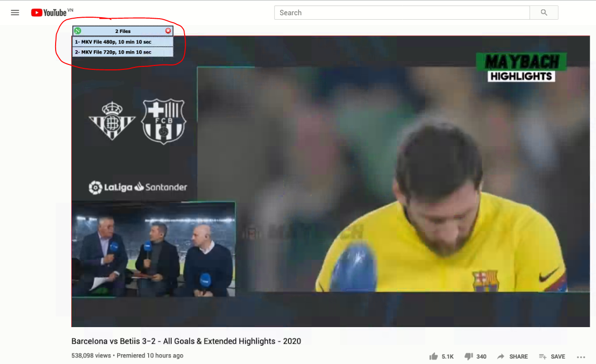Click the SHARE arrow icon

[501, 356]
